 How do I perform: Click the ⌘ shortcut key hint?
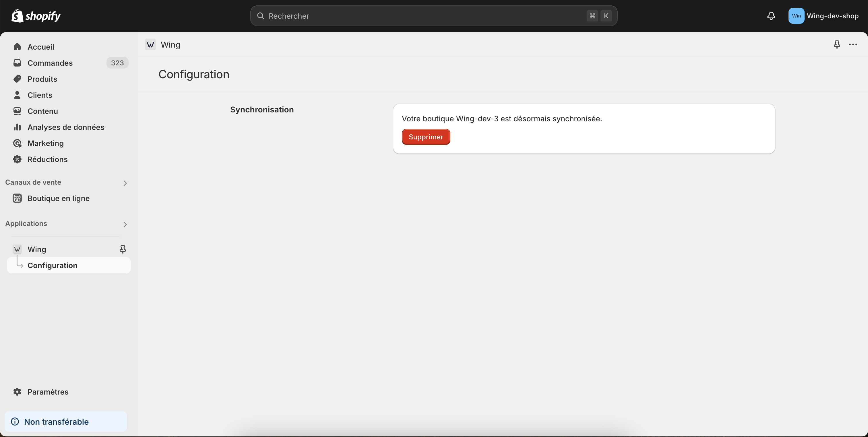592,16
